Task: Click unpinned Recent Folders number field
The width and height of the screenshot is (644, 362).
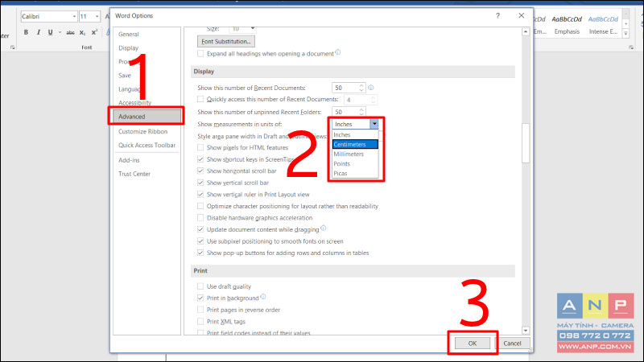Action: tap(345, 112)
